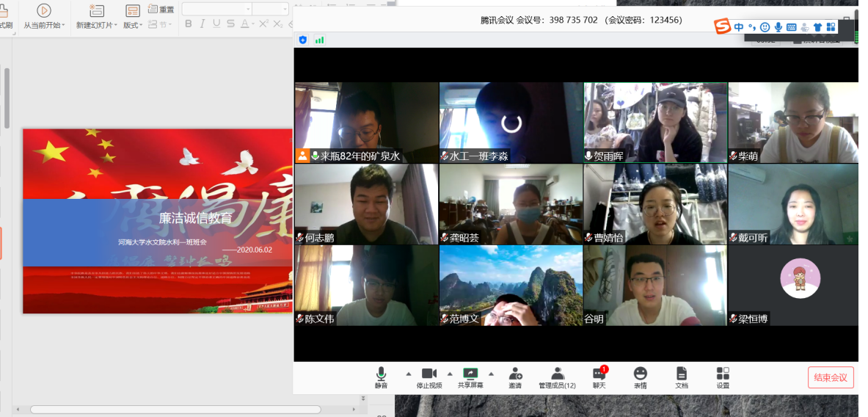Expand the audio options arrow beside 静音
868x417 pixels.
click(x=409, y=373)
